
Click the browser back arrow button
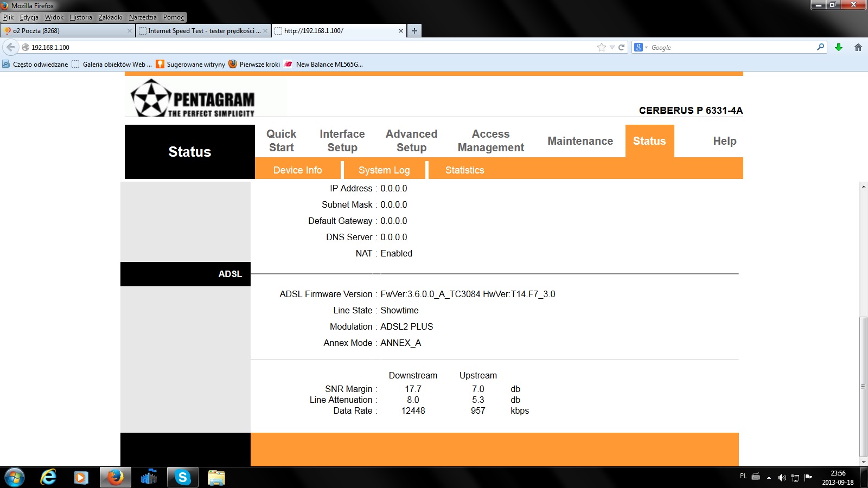(10, 47)
